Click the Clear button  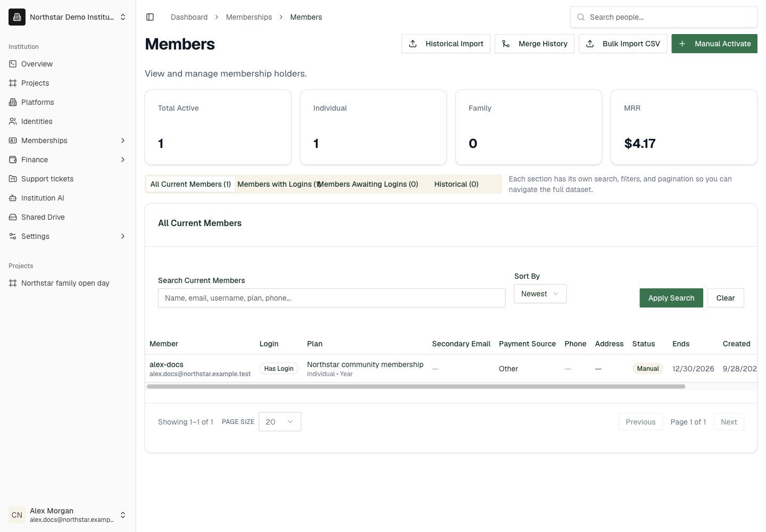click(x=726, y=298)
